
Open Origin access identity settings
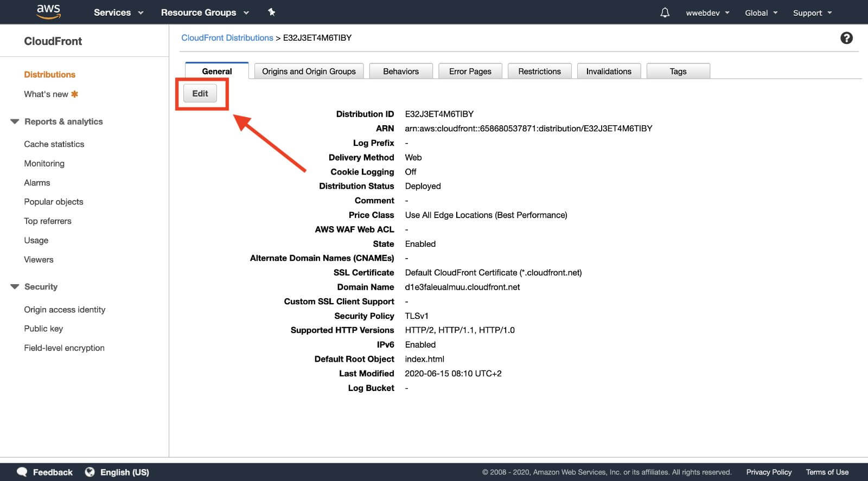point(65,309)
